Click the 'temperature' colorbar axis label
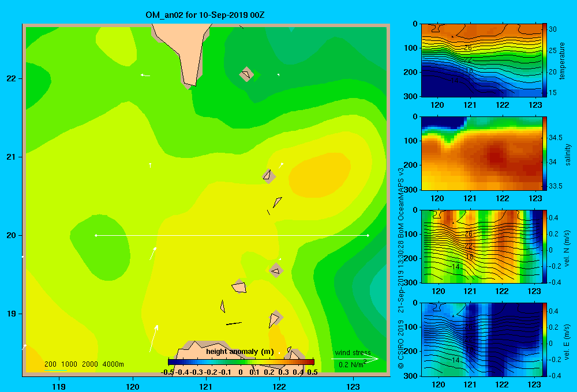577x392 pixels. coord(562,61)
